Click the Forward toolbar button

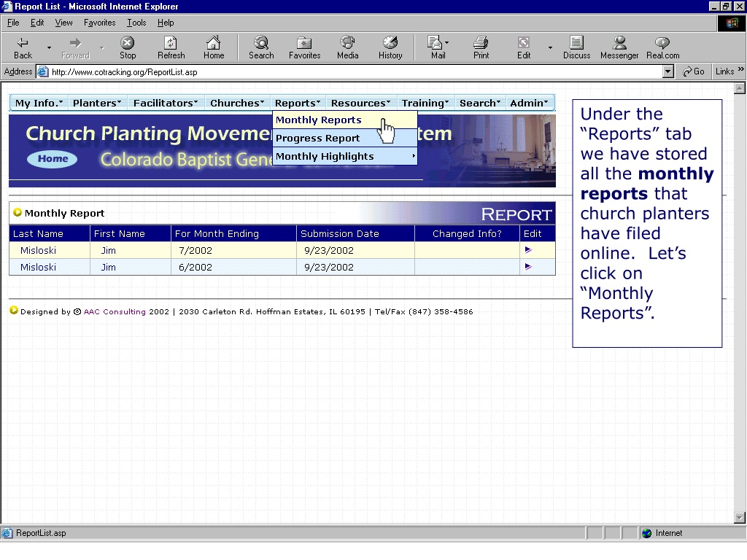(x=75, y=47)
